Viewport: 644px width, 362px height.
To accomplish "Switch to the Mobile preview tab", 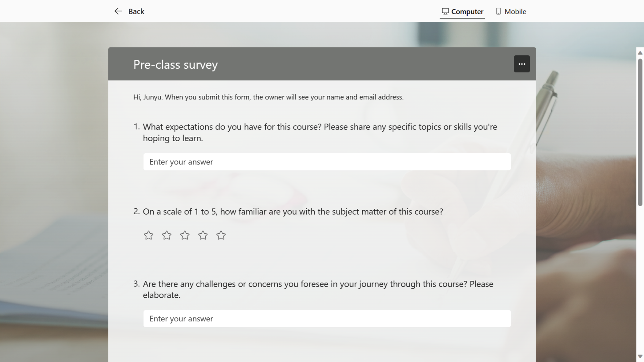I will coord(511,11).
